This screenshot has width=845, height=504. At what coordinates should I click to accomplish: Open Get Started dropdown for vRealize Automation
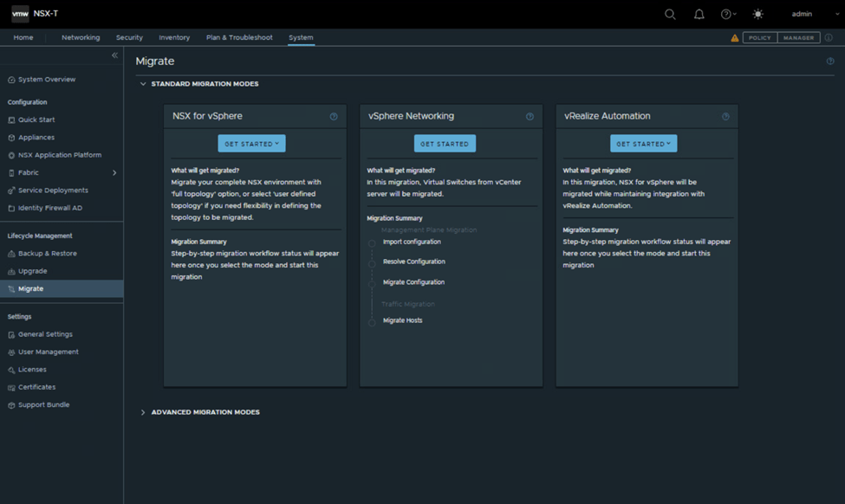pyautogui.click(x=643, y=144)
